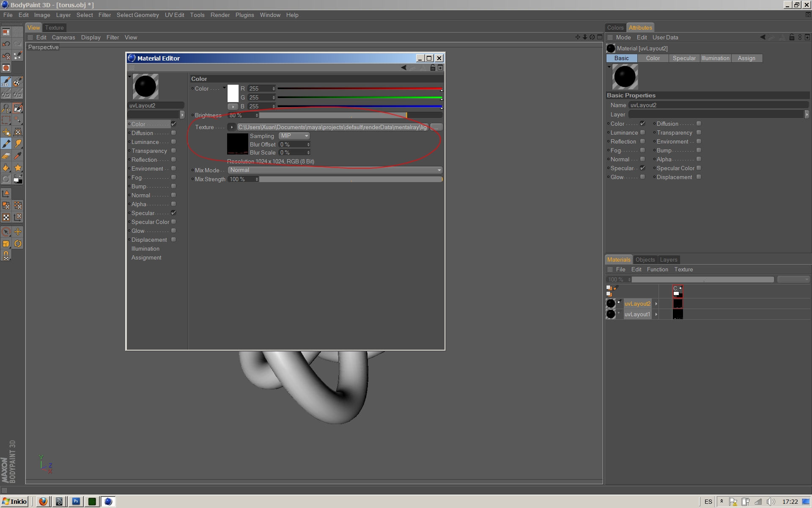Select the star shape tool
Viewport: 812px width, 508px height.
pyautogui.click(x=18, y=168)
